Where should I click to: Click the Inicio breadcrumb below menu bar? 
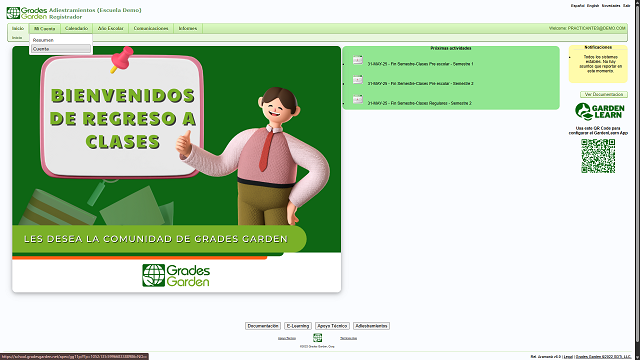coord(17,38)
